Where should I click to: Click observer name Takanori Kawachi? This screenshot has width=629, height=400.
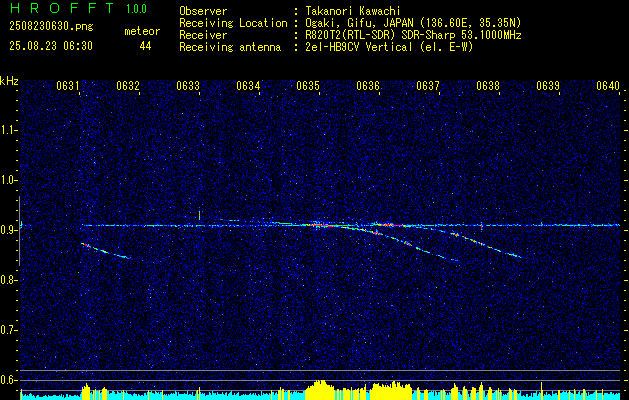[x=353, y=11]
